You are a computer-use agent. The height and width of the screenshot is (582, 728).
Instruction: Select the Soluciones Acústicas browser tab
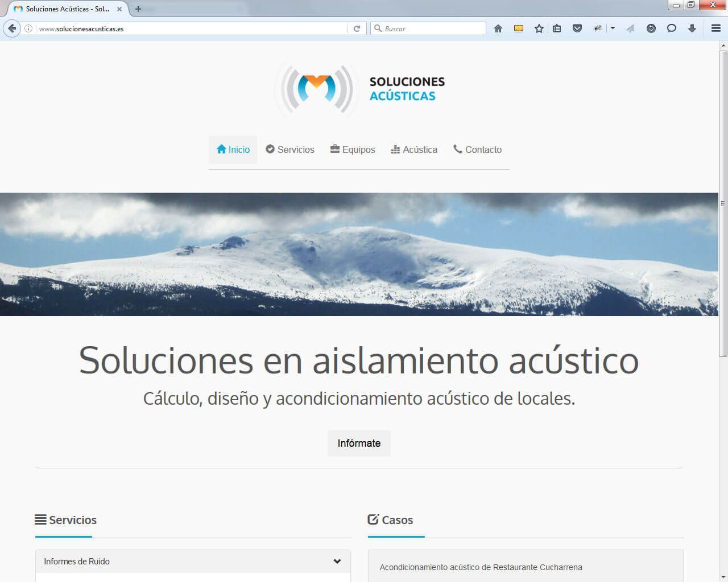click(67, 9)
